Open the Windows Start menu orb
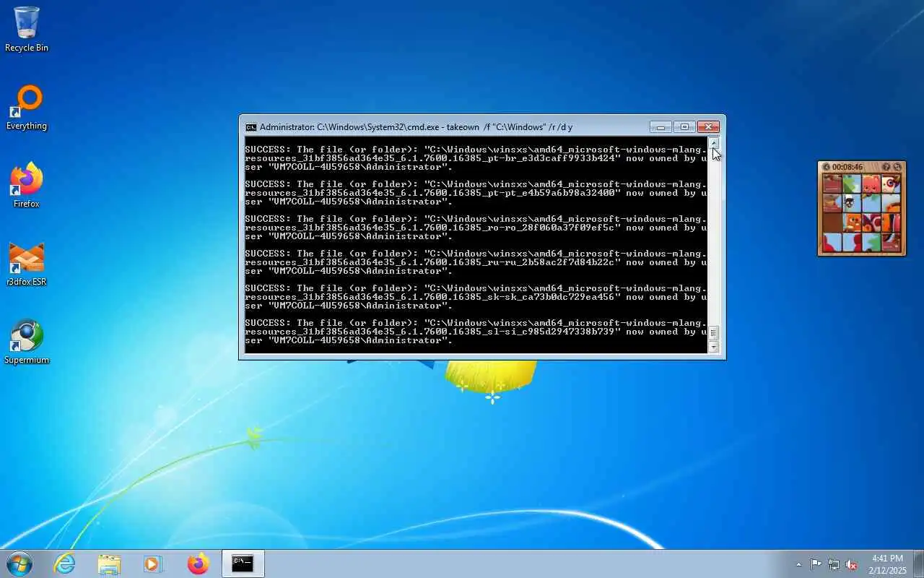Viewport: 924px width, 578px height. (x=19, y=564)
